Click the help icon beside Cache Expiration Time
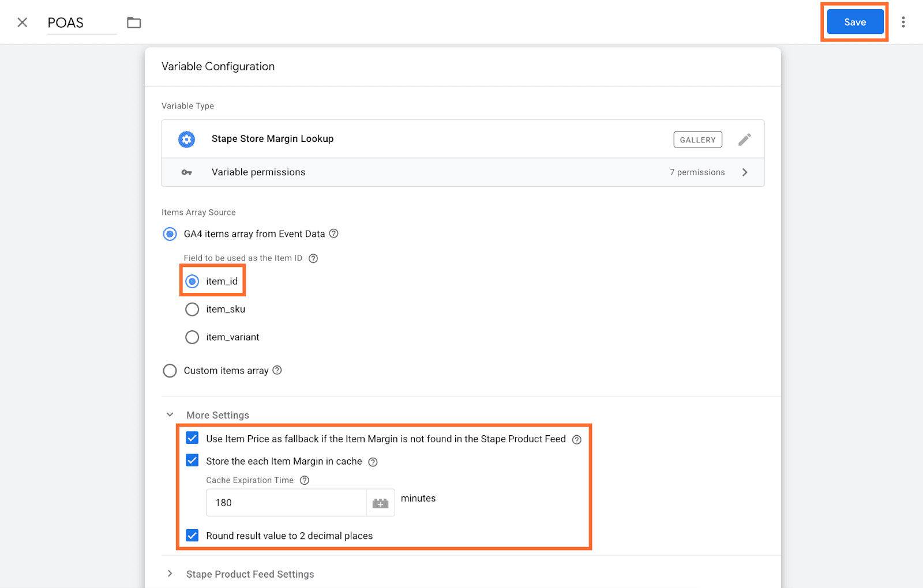923x588 pixels. click(305, 480)
